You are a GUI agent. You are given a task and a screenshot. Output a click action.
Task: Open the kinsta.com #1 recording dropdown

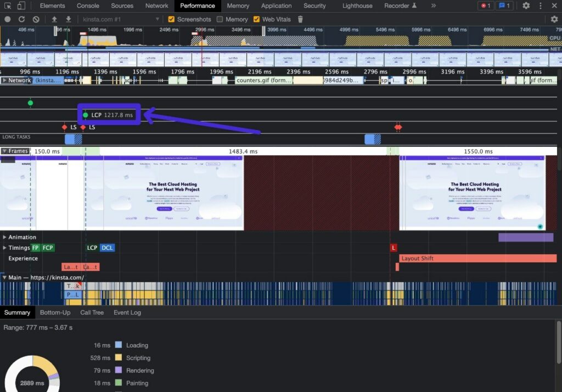(121, 19)
